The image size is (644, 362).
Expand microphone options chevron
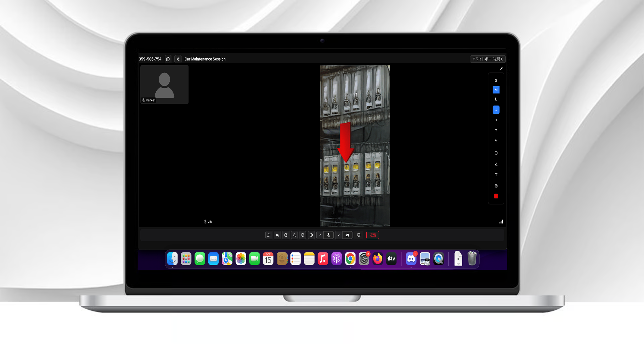coord(320,235)
